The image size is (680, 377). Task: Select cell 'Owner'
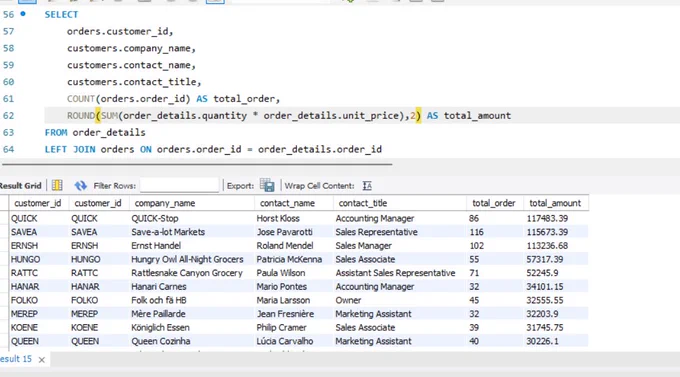[348, 300]
